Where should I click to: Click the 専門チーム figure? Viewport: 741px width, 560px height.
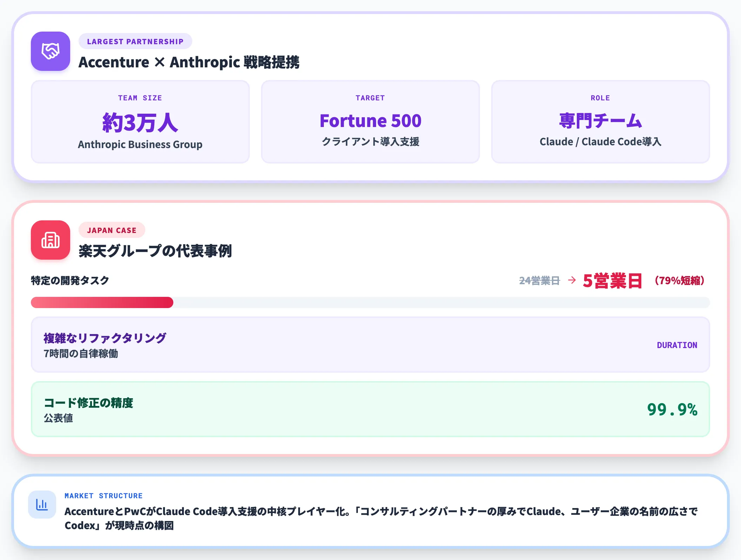click(x=601, y=121)
